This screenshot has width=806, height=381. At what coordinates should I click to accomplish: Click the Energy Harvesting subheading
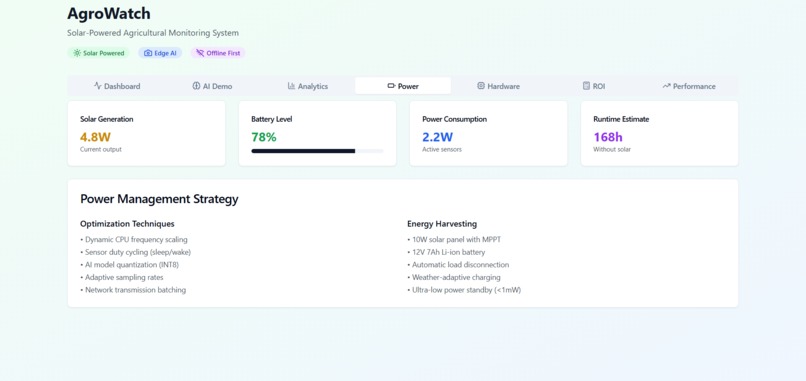(x=442, y=224)
